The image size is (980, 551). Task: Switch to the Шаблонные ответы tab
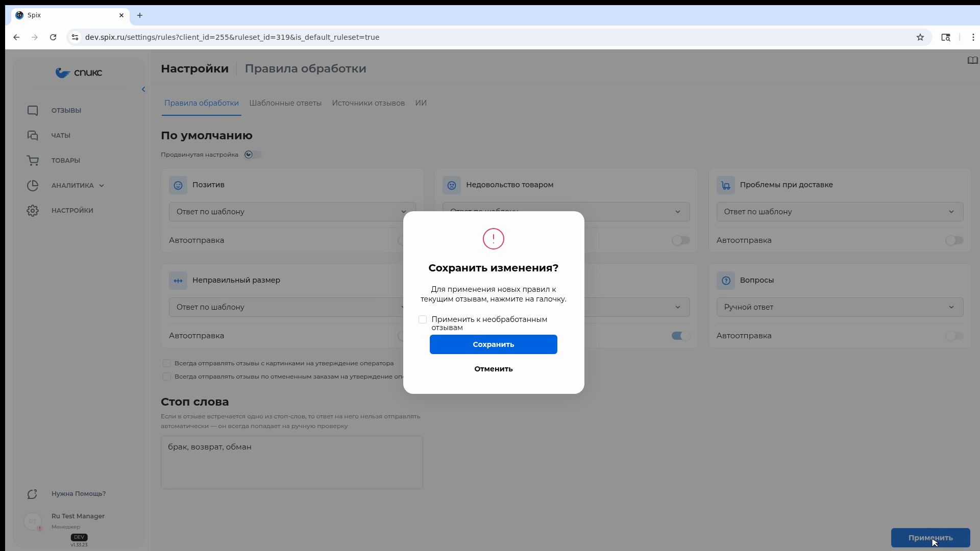tap(285, 103)
